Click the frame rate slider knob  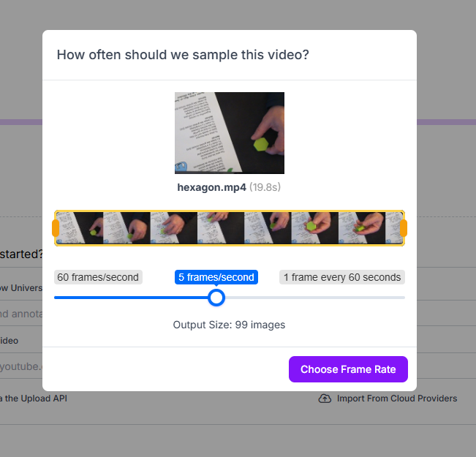[x=216, y=298]
